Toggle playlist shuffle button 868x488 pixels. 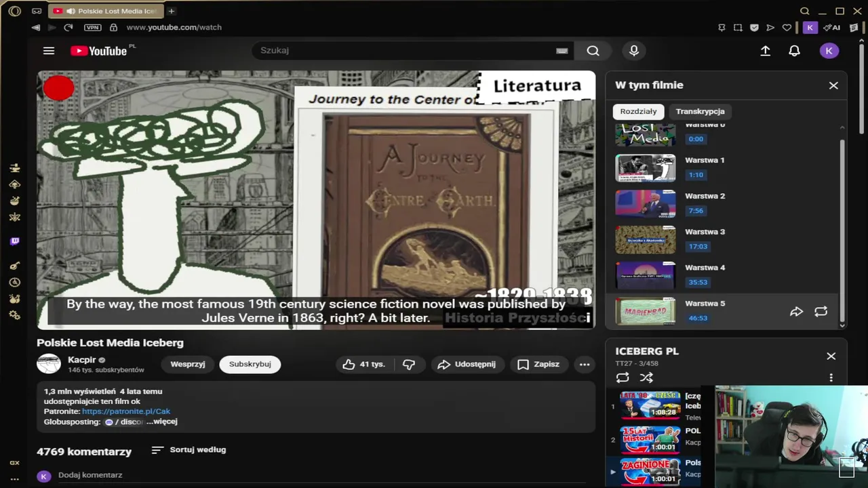[x=646, y=378]
